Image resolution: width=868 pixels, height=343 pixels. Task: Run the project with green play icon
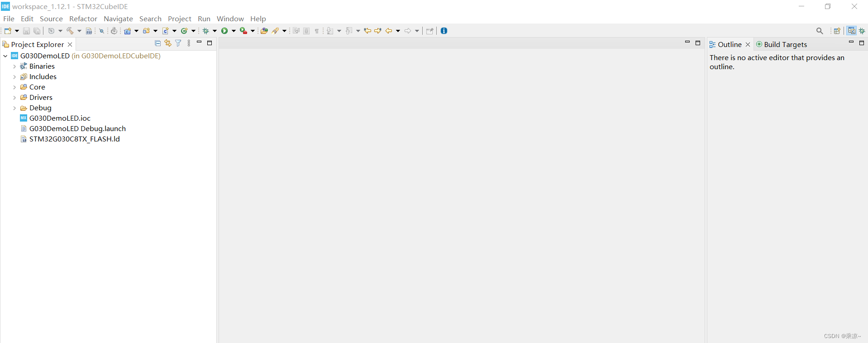224,31
